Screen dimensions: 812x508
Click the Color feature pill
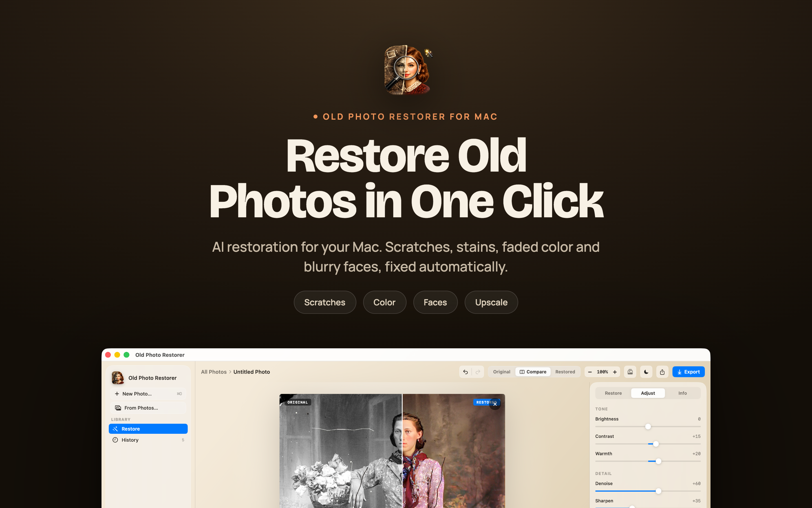384,302
